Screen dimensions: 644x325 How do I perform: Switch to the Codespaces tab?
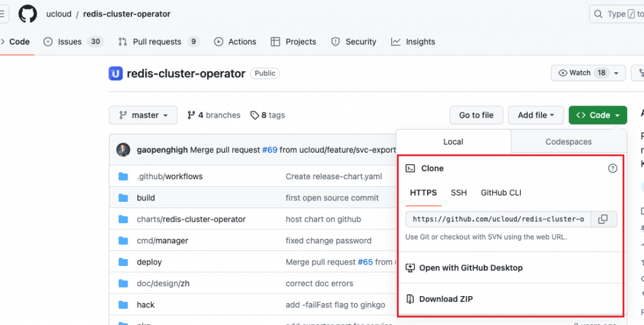[x=569, y=142]
